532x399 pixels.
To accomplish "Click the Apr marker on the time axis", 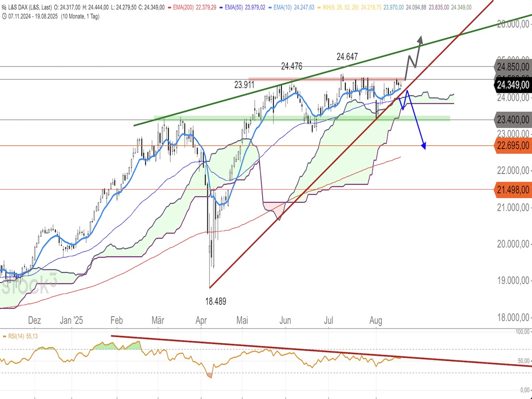I will pyautogui.click(x=202, y=320).
